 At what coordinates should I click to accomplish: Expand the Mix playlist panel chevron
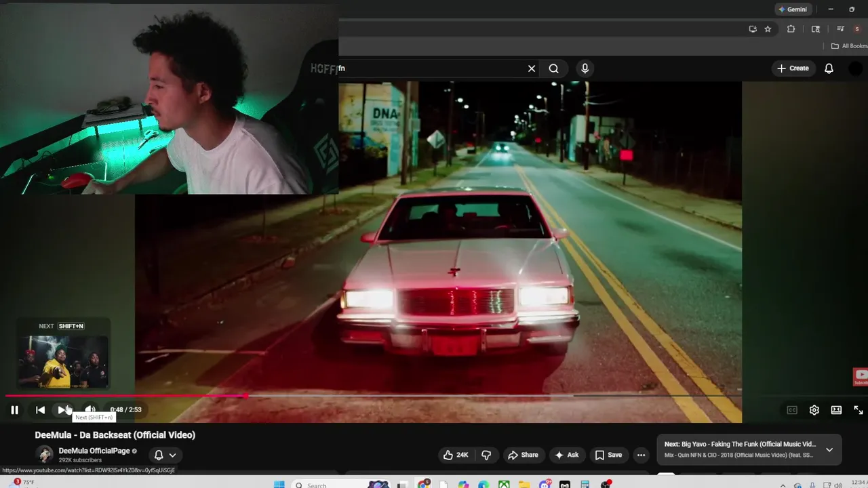[x=829, y=449]
